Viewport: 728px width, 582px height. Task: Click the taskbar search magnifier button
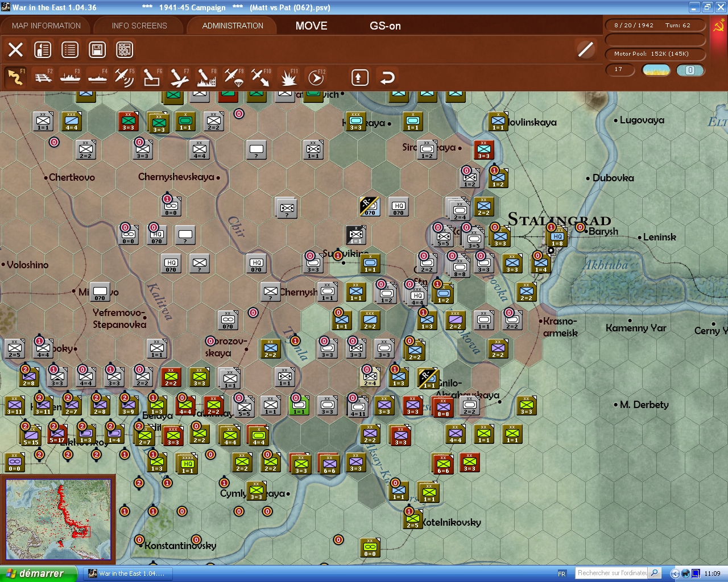click(655, 573)
